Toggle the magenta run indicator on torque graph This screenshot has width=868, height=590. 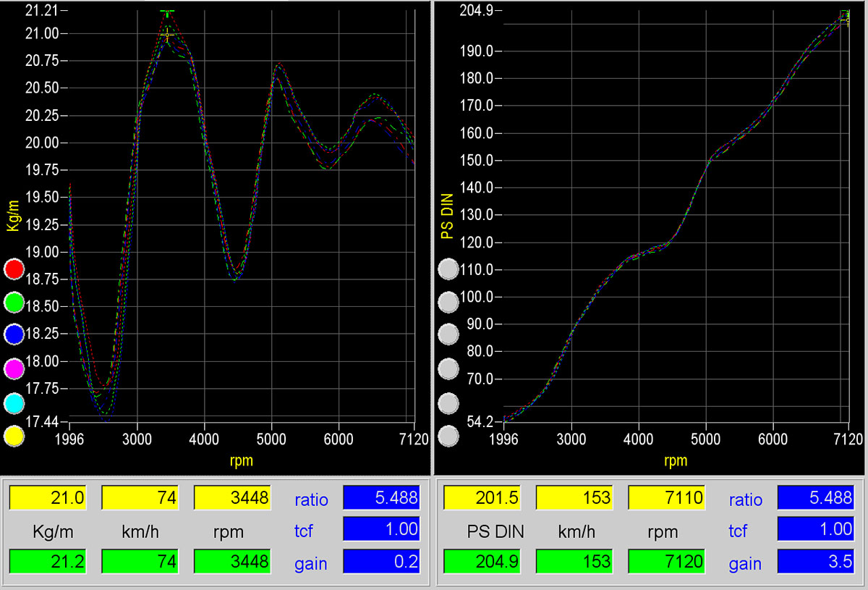pos(14,369)
